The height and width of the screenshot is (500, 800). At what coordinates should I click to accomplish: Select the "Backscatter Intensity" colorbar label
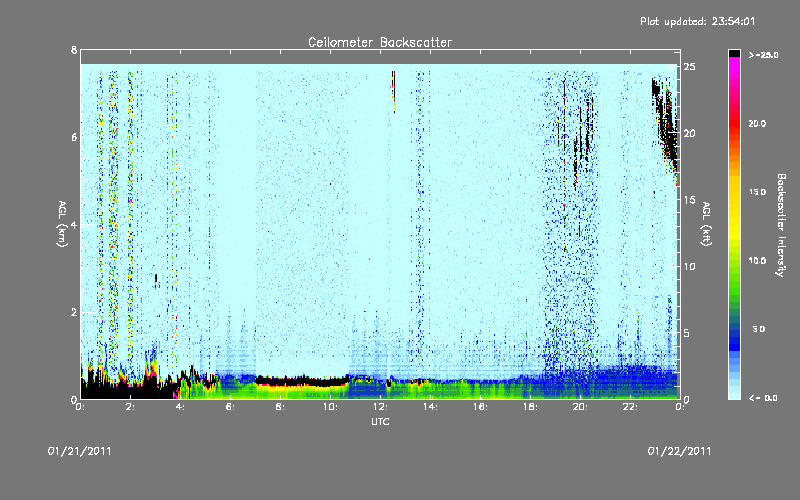[781, 225]
